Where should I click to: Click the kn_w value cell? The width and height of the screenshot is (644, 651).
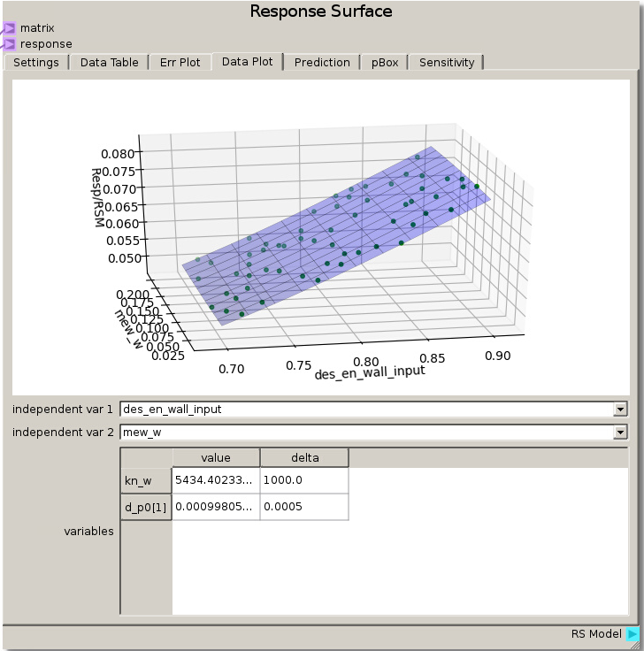click(216, 480)
